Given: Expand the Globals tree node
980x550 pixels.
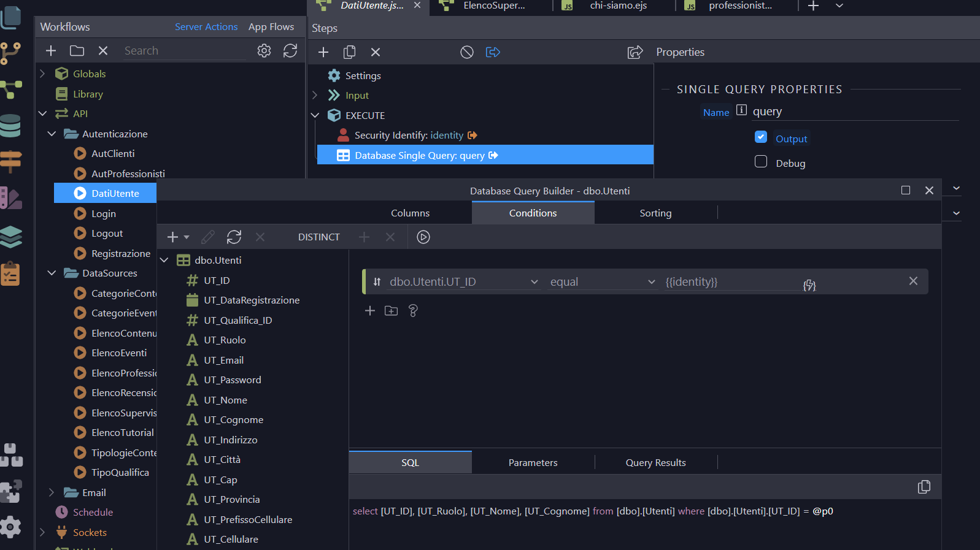Looking at the screenshot, I should tap(42, 74).
